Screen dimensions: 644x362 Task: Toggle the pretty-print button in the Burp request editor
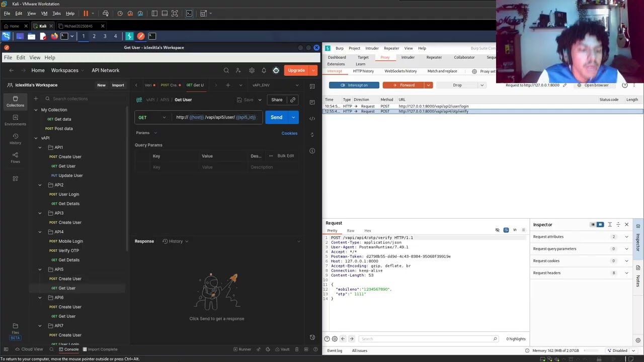[x=506, y=230]
